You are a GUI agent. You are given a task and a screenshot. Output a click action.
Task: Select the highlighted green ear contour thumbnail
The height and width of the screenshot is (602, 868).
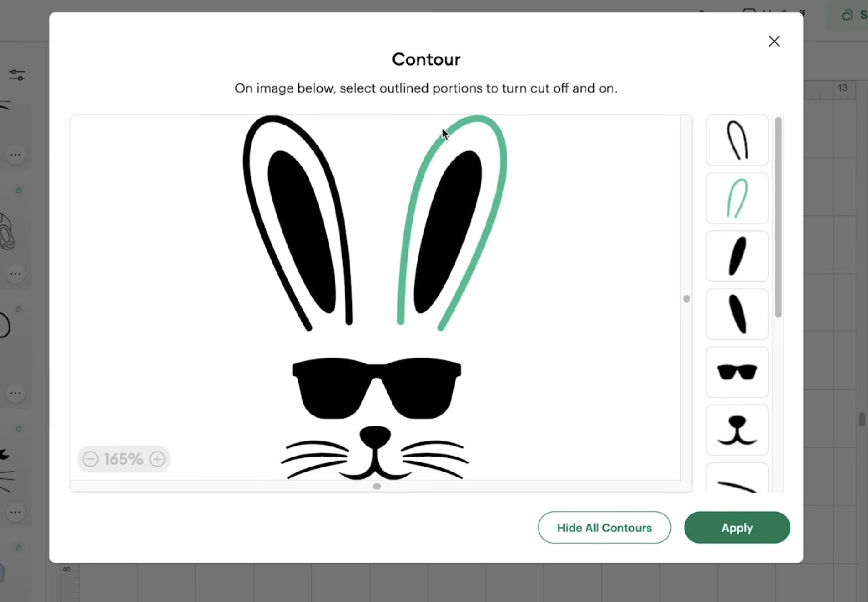click(x=736, y=198)
